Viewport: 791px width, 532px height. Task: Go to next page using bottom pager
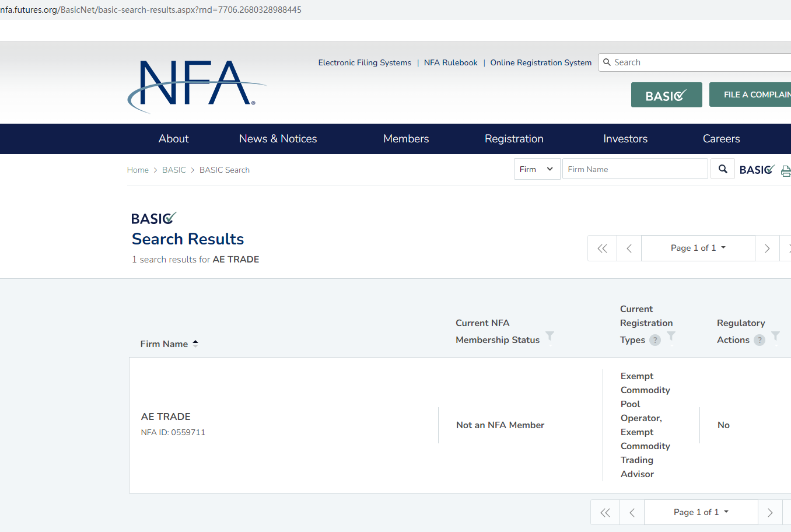click(x=769, y=513)
